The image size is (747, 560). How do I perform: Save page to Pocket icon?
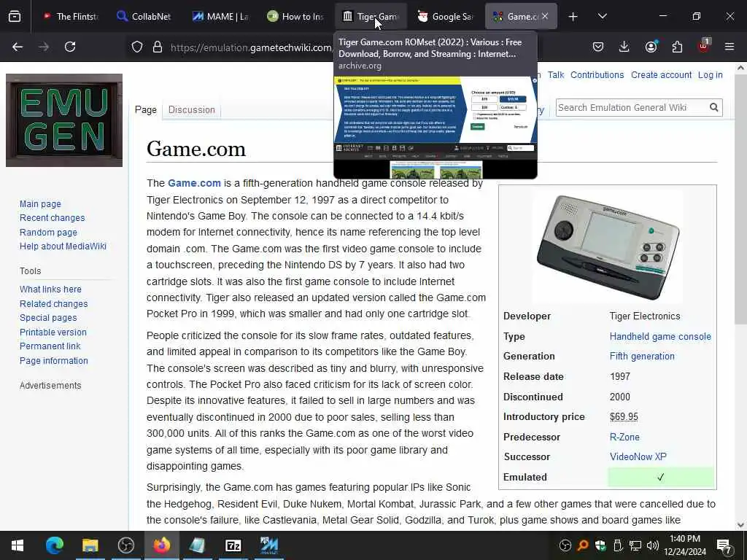tap(598, 47)
